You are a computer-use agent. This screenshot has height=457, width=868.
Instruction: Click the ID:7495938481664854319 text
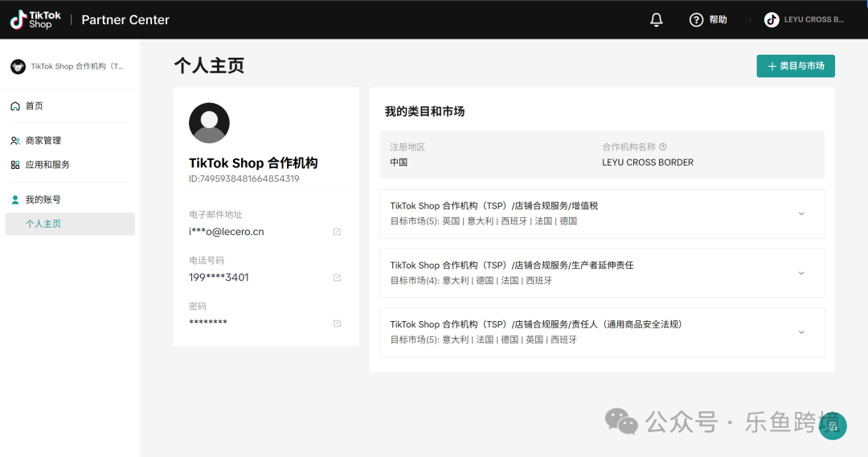tap(244, 179)
